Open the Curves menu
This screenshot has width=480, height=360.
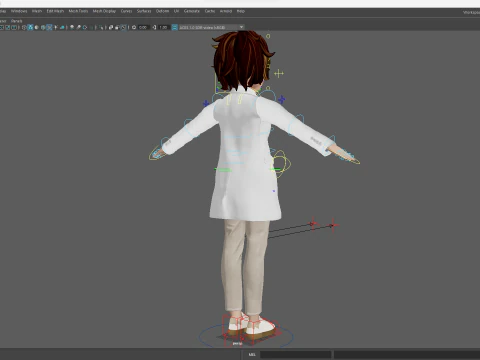tap(126, 11)
